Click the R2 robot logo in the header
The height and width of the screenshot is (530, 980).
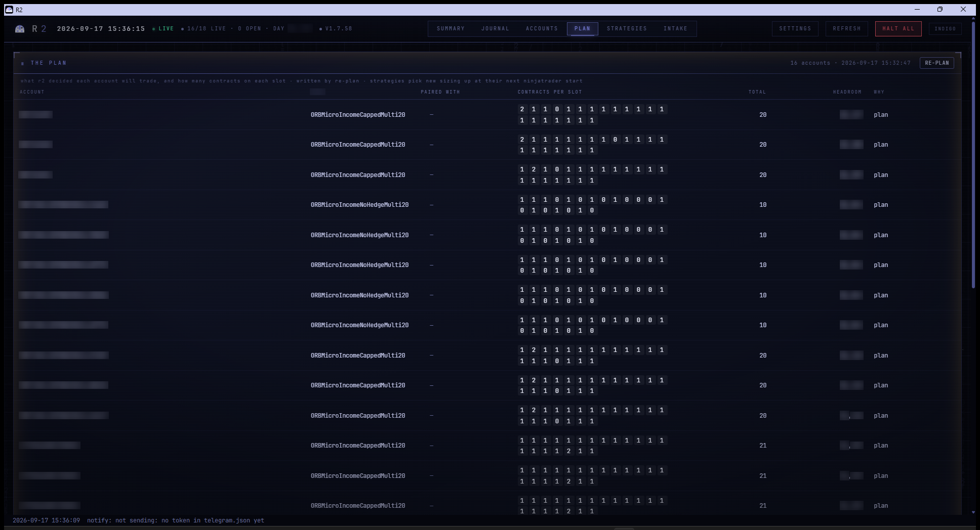coord(20,29)
